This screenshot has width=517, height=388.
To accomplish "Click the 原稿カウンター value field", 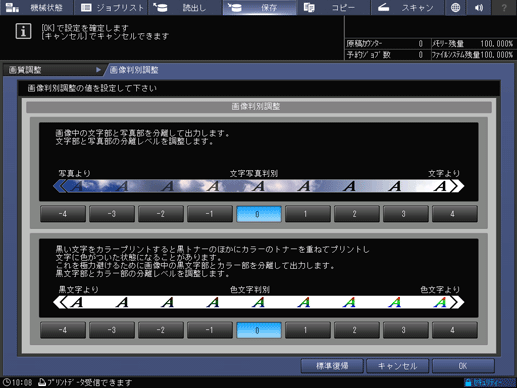I will tap(421, 44).
